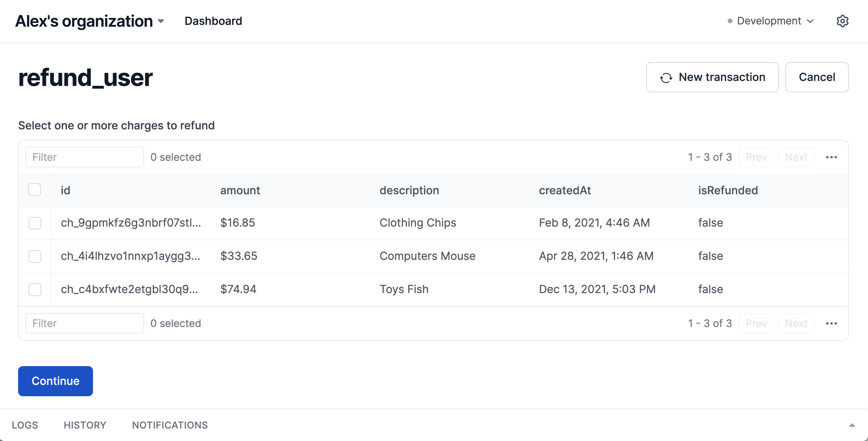Select the Computers Mouse charge checkbox
Screen dimensions: 868x441
click(x=35, y=256)
